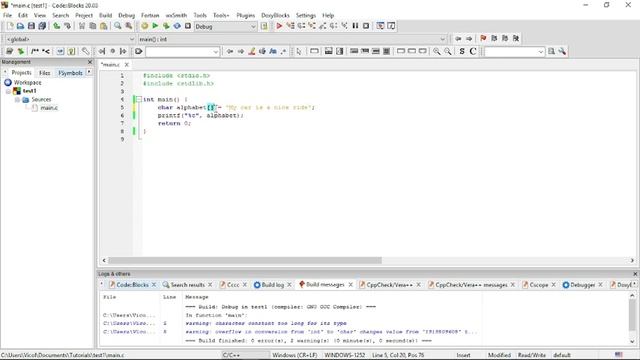Jump back with the navigation arrow icon
The width and height of the screenshot is (640, 360).
point(458,38)
